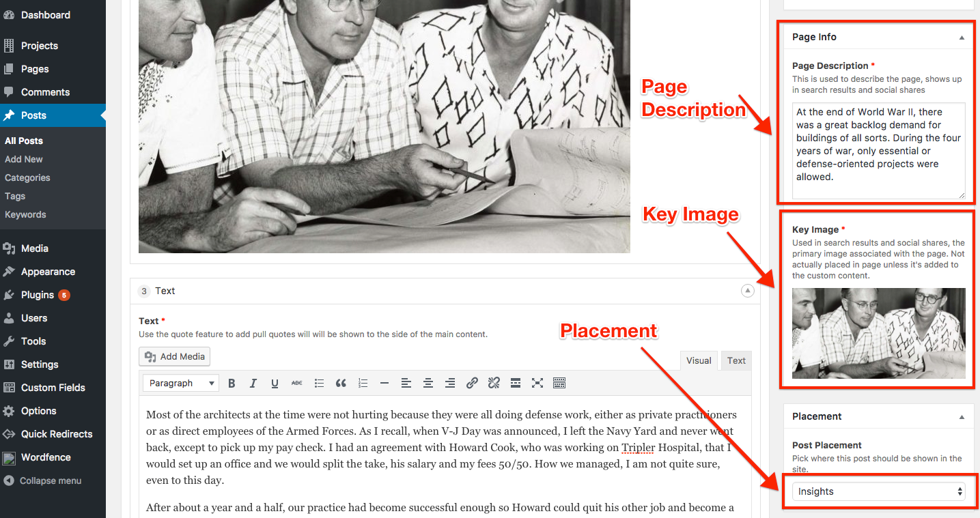Open Plugins in the admin sidebar
The height and width of the screenshot is (518, 980).
(38, 295)
